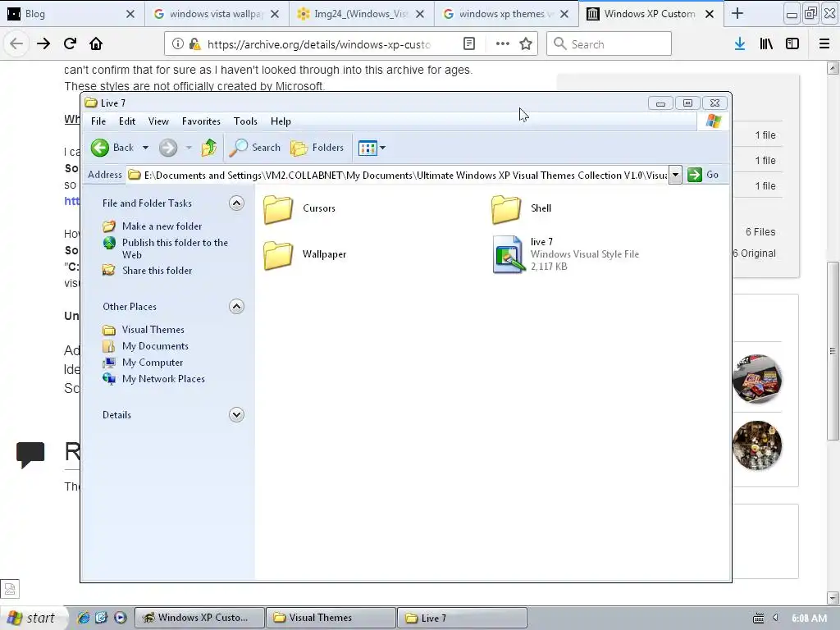This screenshot has width=840, height=630.
Task: Select the Cursors folder
Action: pos(299,208)
